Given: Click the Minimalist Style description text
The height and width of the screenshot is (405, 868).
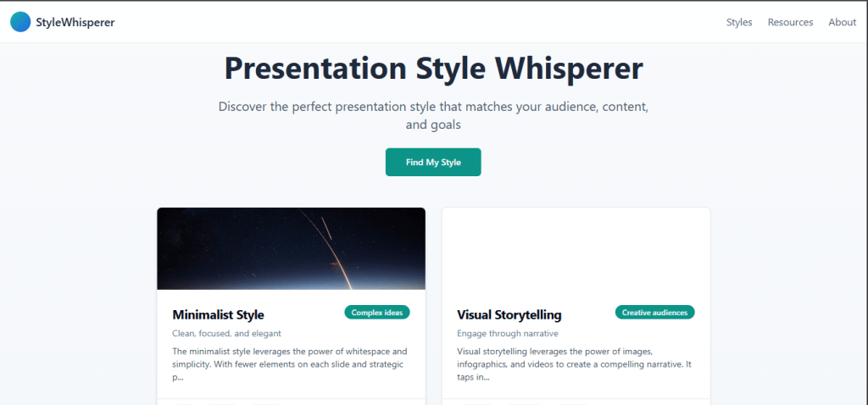Looking at the screenshot, I should click(x=290, y=358).
